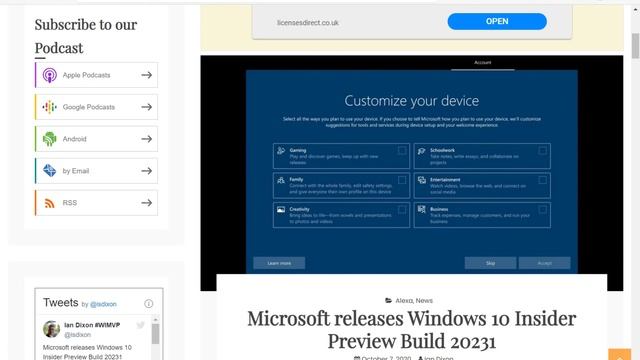
Task: Click the Family people icon
Action: pos(281,180)
